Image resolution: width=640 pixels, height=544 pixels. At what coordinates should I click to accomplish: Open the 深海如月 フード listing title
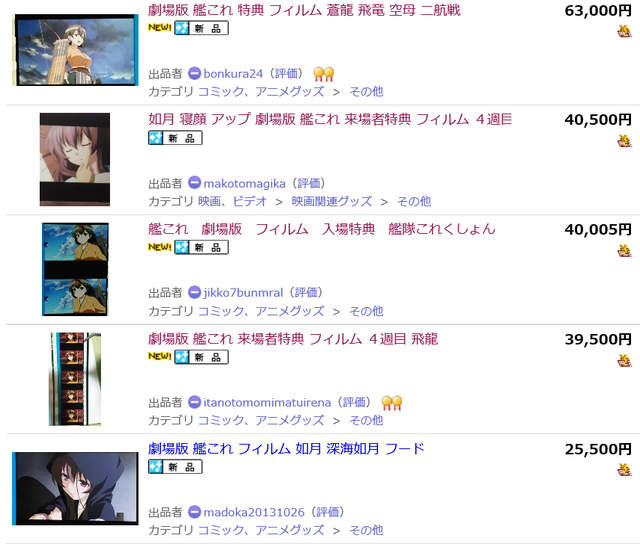click(286, 449)
